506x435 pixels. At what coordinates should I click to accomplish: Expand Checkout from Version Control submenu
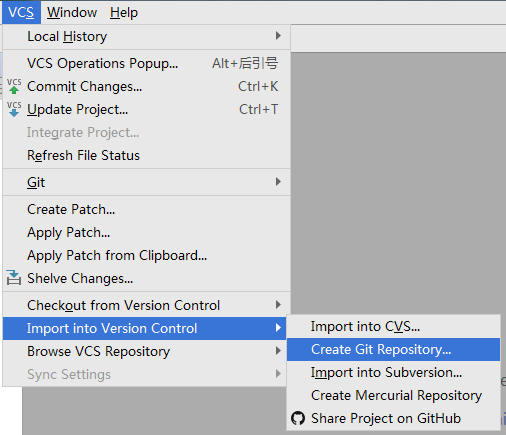[278, 305]
